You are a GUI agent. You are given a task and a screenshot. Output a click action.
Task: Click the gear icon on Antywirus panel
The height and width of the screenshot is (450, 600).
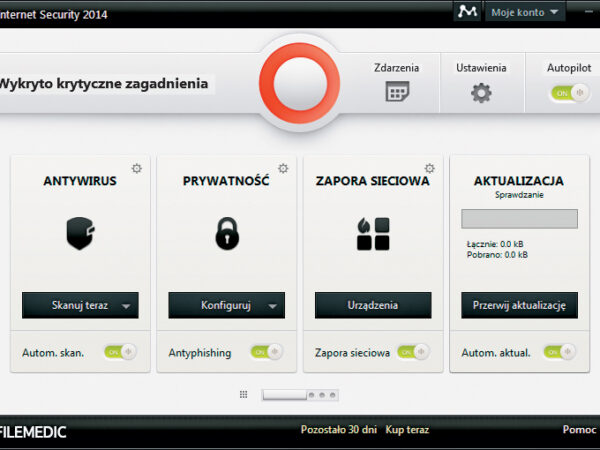coord(137,169)
